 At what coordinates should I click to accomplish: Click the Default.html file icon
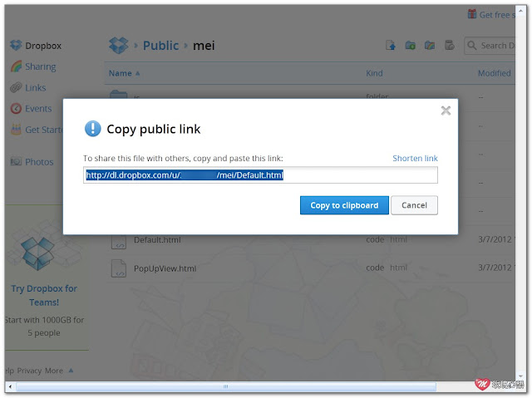pos(119,241)
